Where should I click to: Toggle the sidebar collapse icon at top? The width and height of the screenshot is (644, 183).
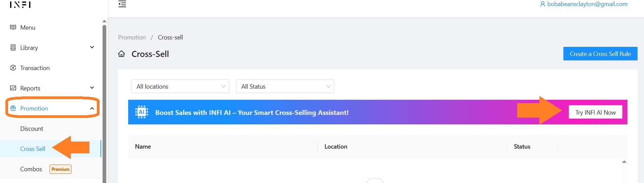122,4
